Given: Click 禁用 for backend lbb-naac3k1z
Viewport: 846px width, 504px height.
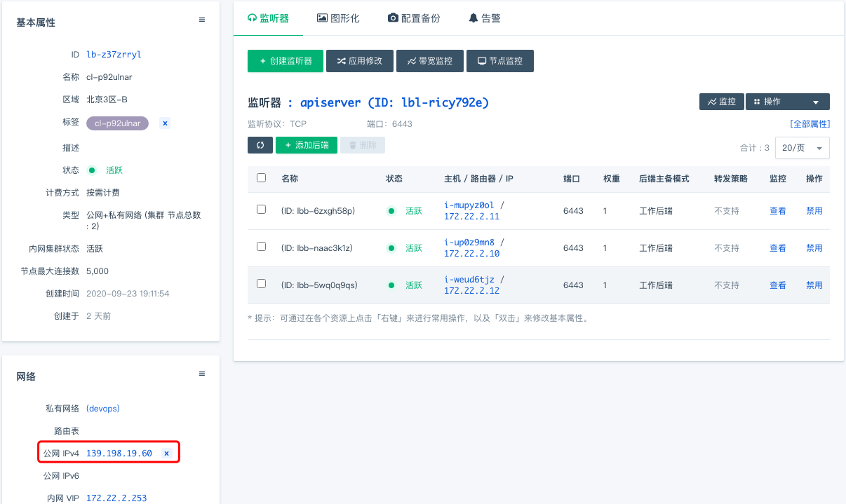Looking at the screenshot, I should click(814, 248).
